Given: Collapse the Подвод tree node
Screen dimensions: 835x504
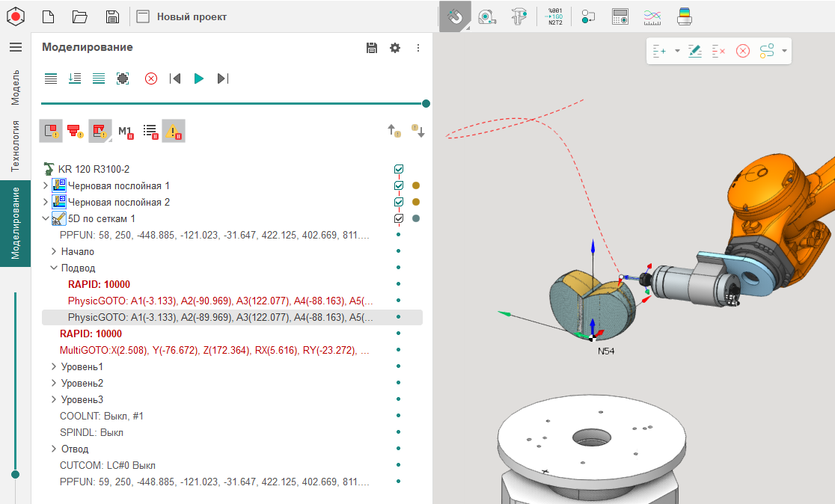Looking at the screenshot, I should pos(54,268).
